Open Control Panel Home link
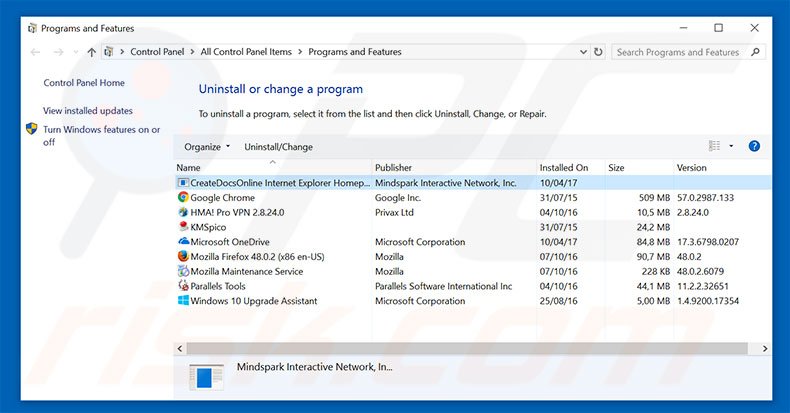The width and height of the screenshot is (790, 413). (84, 83)
